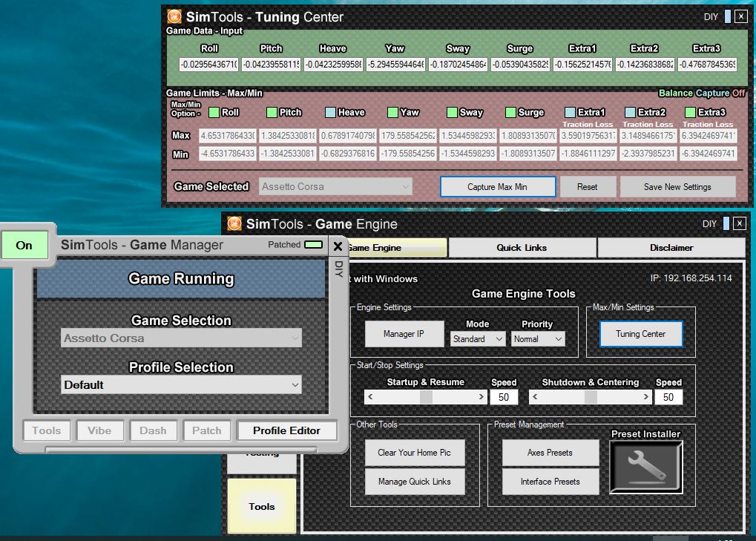Open the Profile Editor in Game Manager

tap(286, 430)
